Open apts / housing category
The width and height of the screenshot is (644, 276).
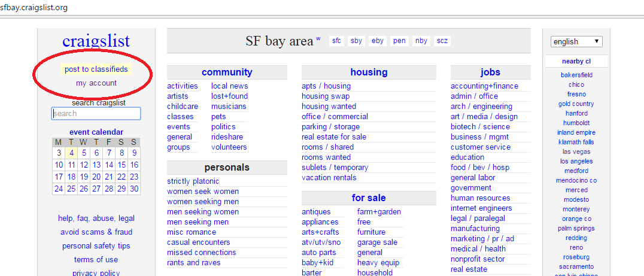click(x=326, y=86)
